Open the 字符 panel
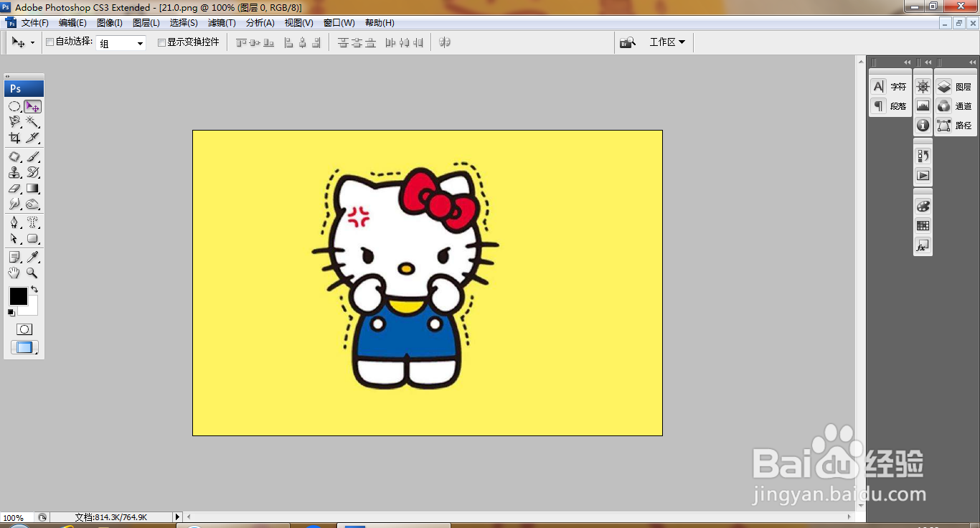This screenshot has height=528, width=980. [x=890, y=87]
